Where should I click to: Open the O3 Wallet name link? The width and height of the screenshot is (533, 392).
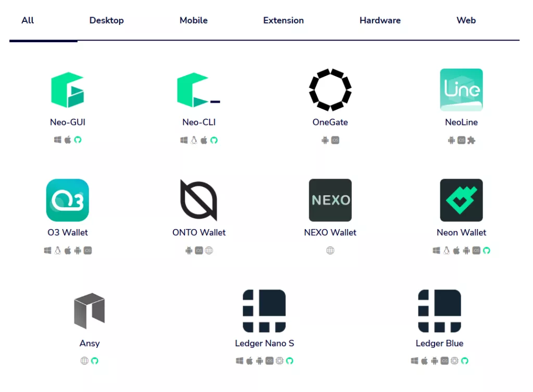pos(67,233)
